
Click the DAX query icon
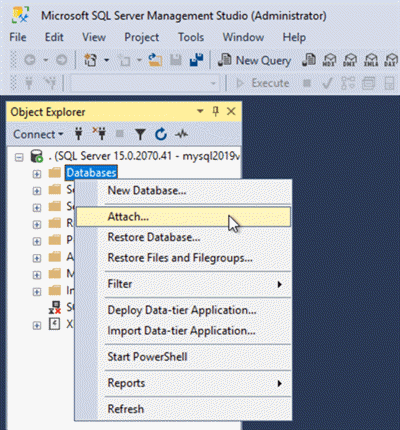point(391,60)
